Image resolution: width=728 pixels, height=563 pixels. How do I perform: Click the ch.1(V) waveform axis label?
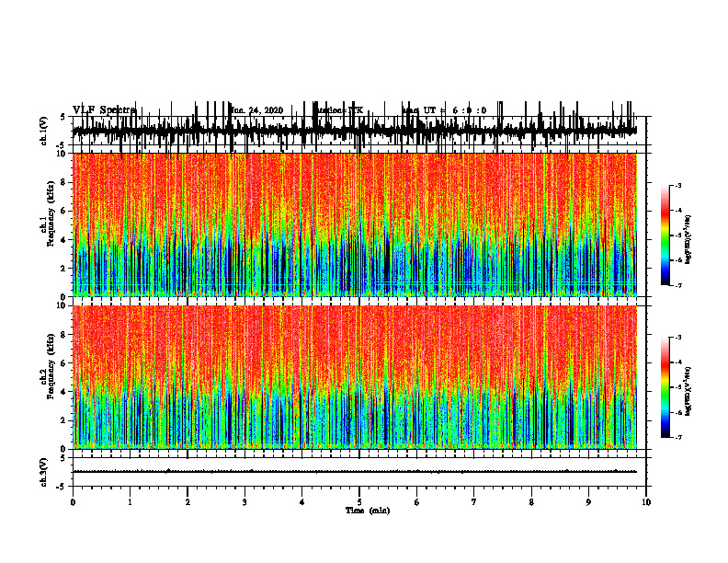coord(43,131)
